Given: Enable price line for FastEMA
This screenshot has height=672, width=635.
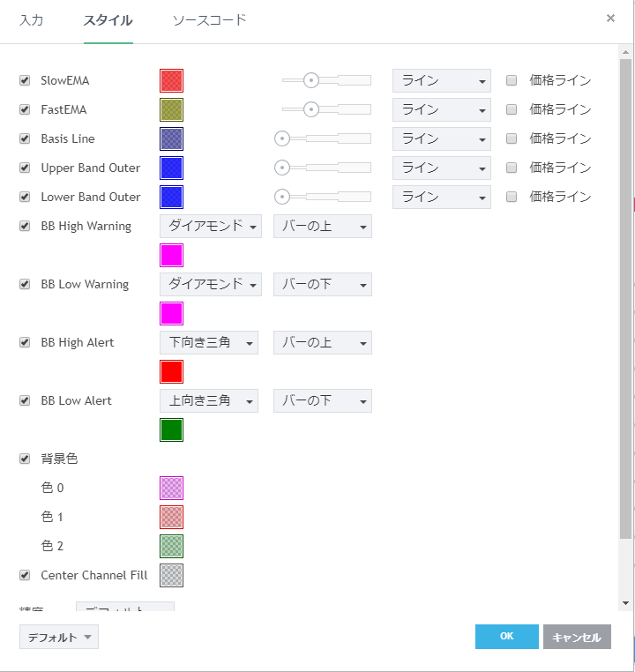Looking at the screenshot, I should 512,109.
